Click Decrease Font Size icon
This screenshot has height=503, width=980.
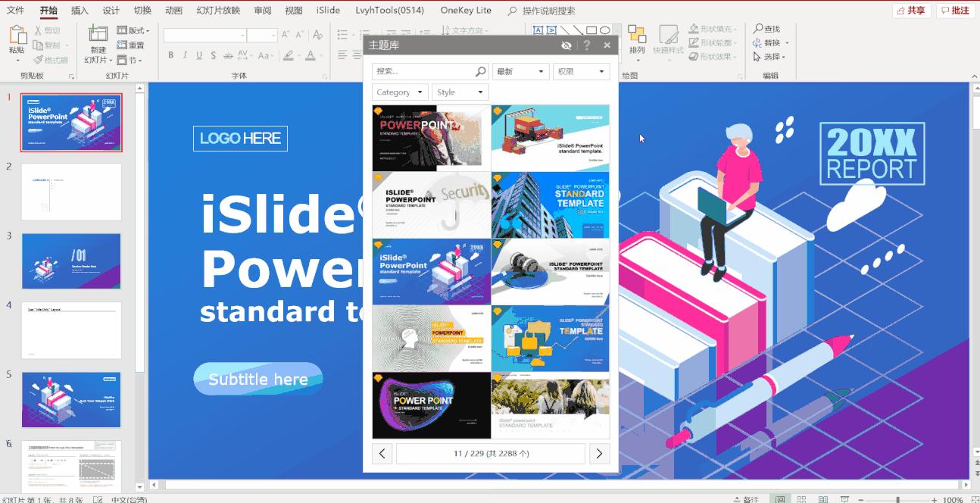298,35
